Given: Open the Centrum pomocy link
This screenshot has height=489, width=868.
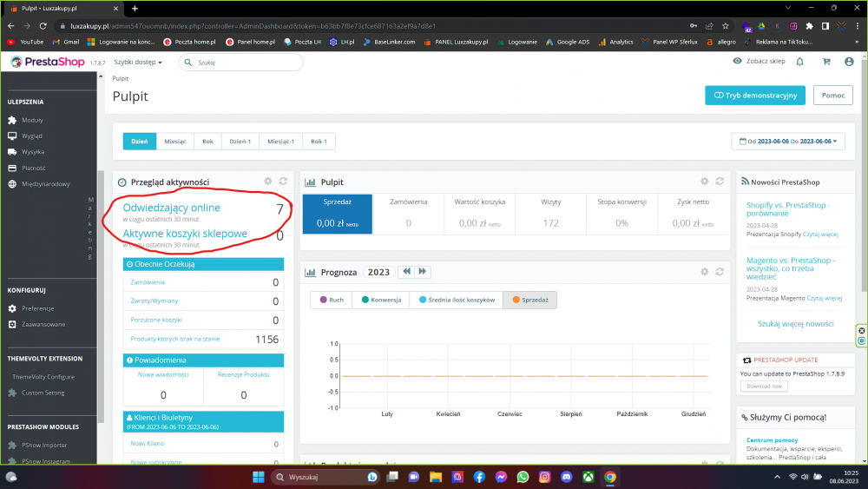Looking at the screenshot, I should tap(772, 440).
